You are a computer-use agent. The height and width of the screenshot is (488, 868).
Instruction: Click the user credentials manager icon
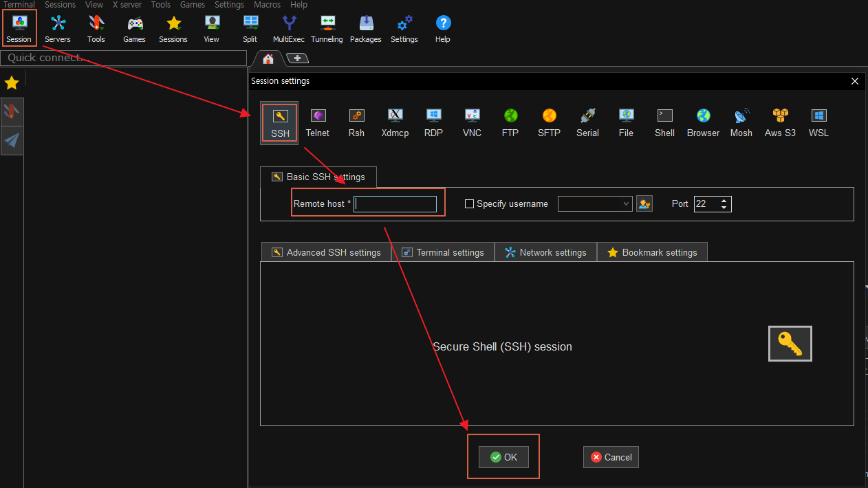(644, 203)
